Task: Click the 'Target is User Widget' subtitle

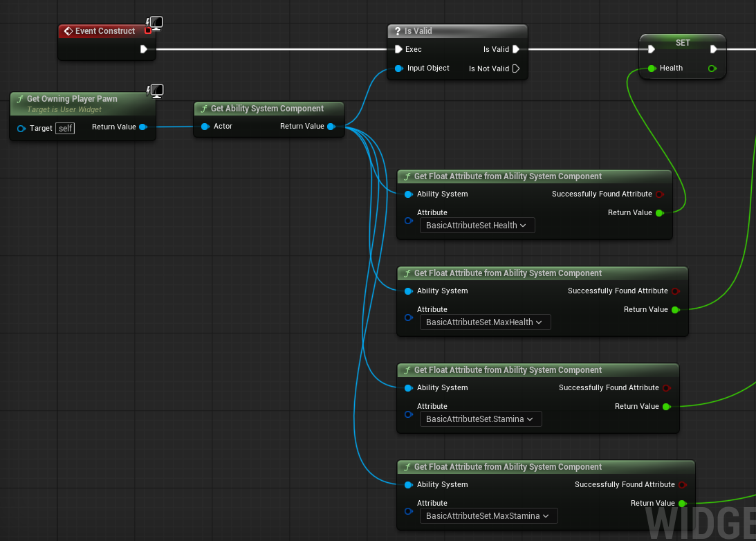Action: click(x=64, y=109)
